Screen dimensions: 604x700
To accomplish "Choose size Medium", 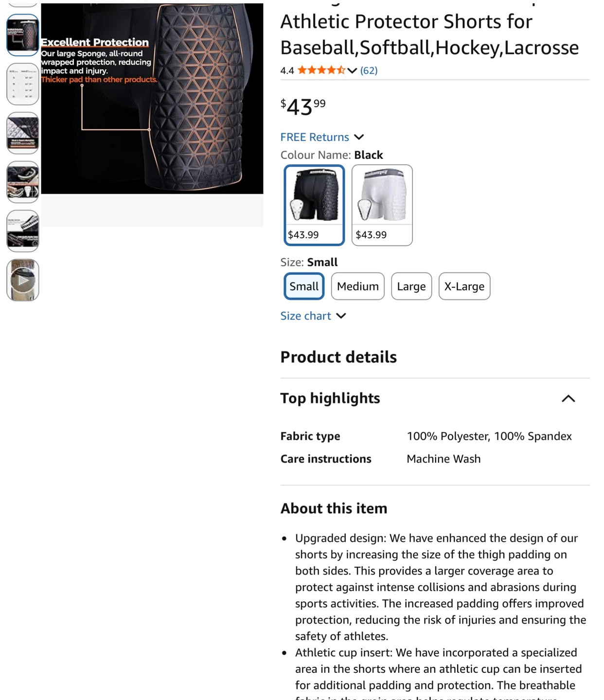I will (358, 286).
